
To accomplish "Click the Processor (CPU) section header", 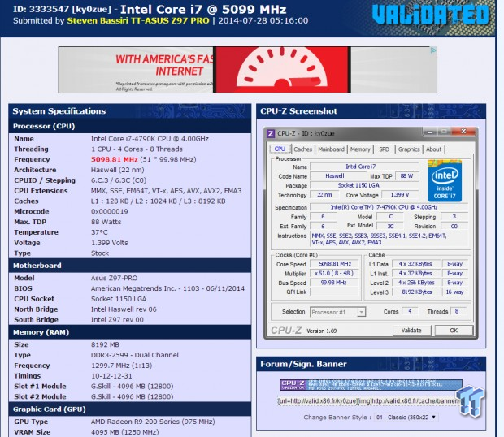I will pyautogui.click(x=129, y=126).
